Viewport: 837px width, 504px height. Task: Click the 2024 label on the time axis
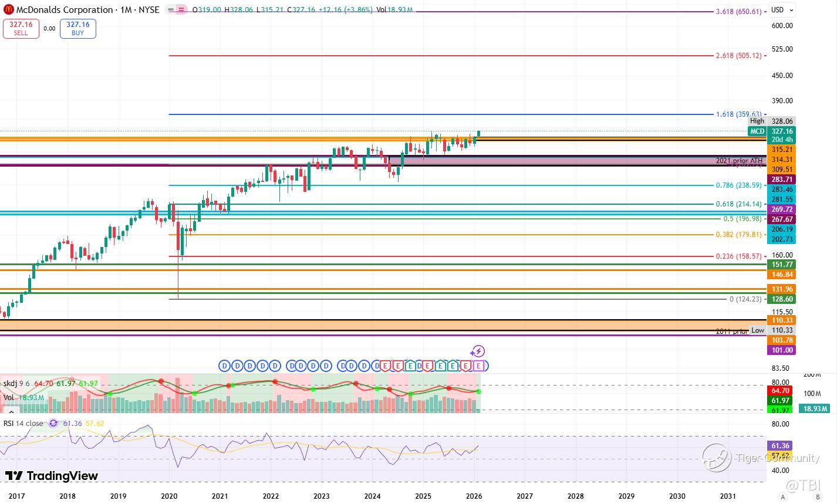pos(372,496)
